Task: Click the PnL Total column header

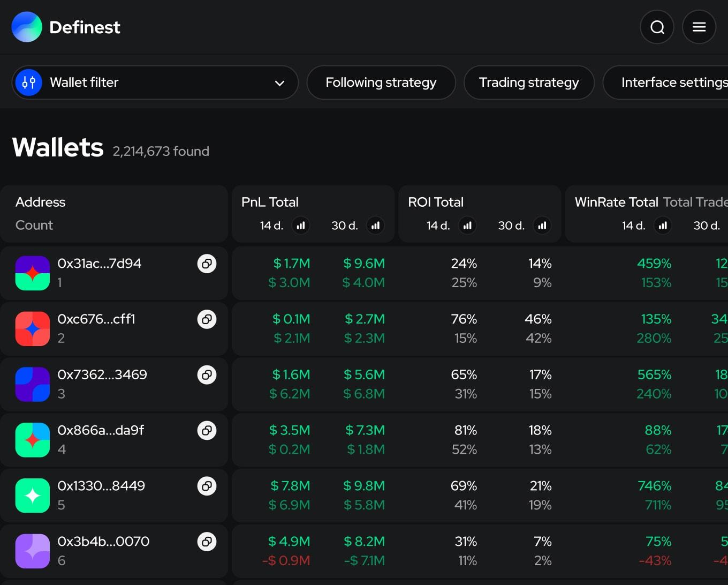Action: click(x=270, y=202)
